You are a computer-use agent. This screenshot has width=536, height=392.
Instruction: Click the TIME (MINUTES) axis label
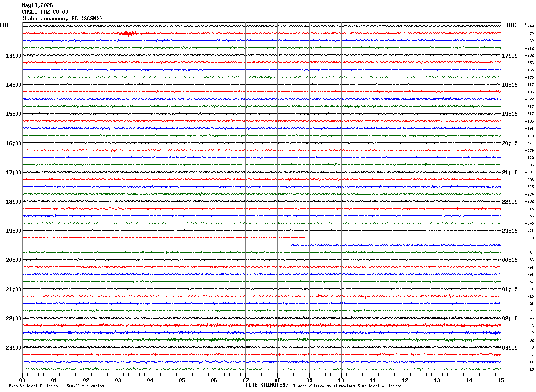click(x=267, y=385)
